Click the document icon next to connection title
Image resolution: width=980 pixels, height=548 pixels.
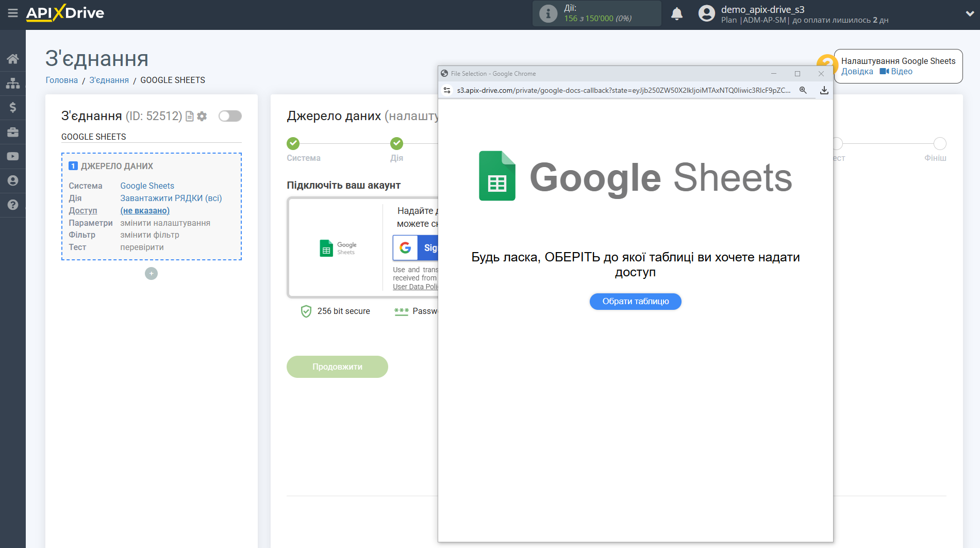(x=189, y=116)
